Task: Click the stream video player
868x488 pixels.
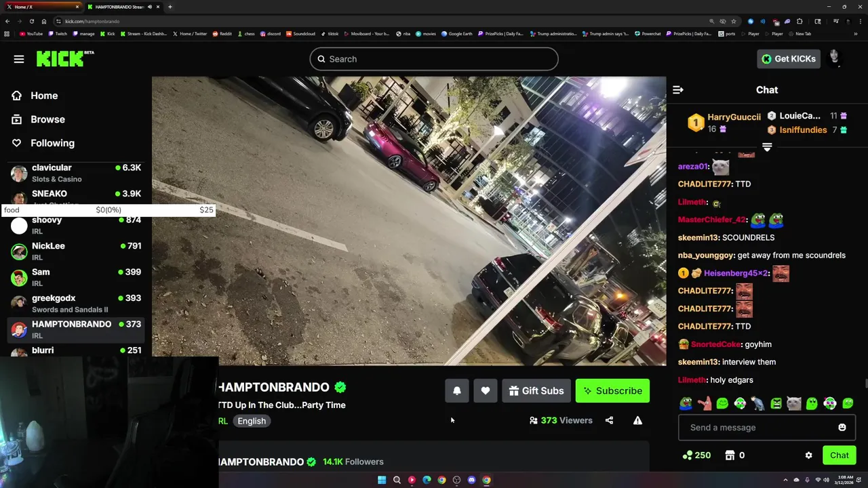Action: pyautogui.click(x=409, y=221)
